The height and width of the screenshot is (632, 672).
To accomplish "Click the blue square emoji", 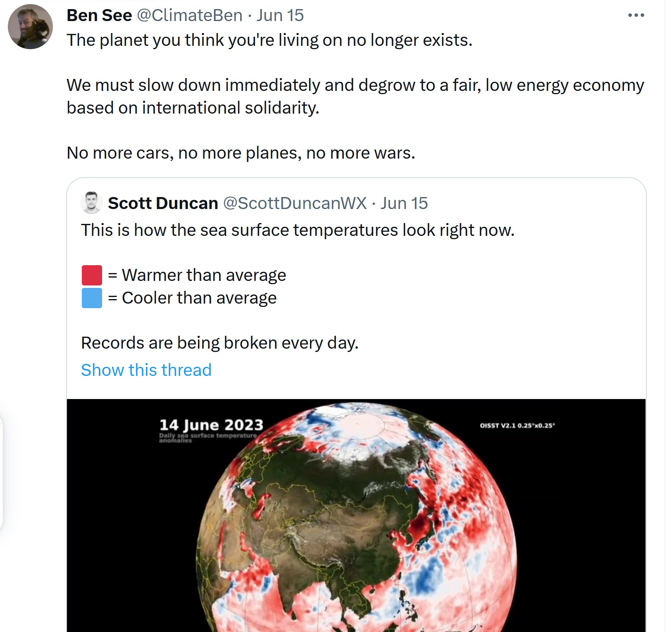I will [92, 298].
